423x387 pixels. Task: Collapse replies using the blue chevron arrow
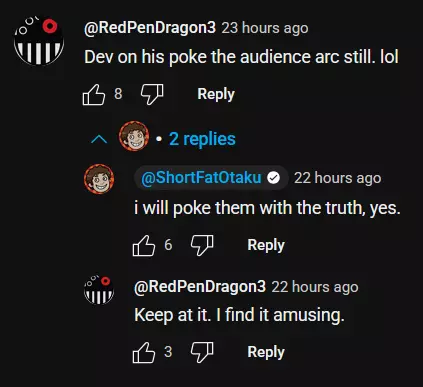coord(99,139)
